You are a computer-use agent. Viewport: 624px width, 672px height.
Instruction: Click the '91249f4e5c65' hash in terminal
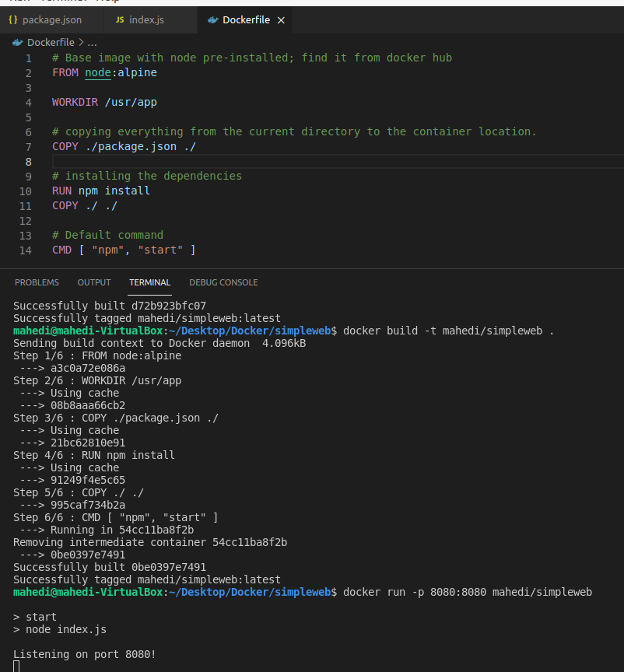(87, 480)
